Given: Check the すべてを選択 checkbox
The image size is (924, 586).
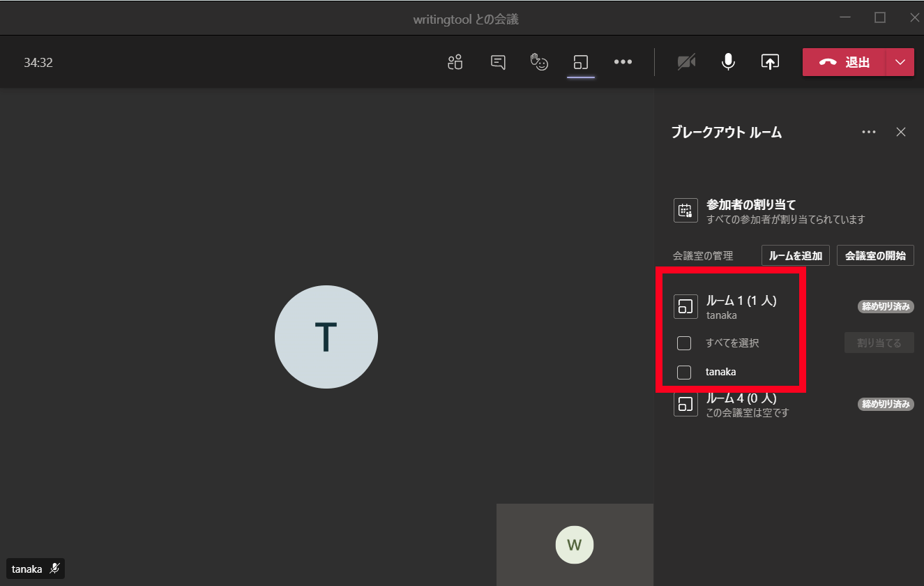Looking at the screenshot, I should pyautogui.click(x=684, y=343).
